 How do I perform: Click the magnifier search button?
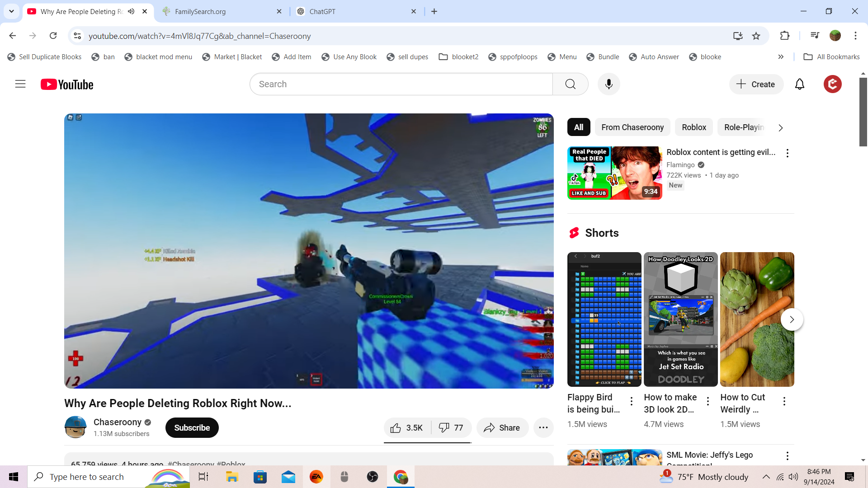click(570, 84)
